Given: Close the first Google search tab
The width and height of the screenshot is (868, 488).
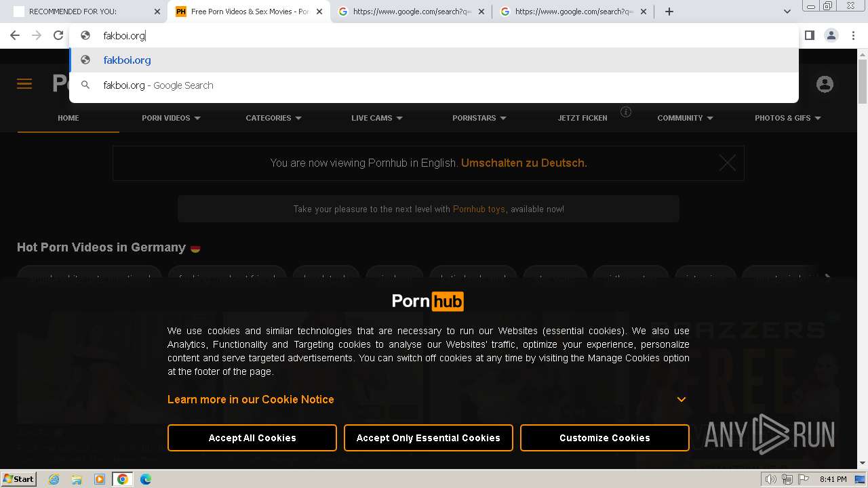Looking at the screenshot, I should coord(481,12).
